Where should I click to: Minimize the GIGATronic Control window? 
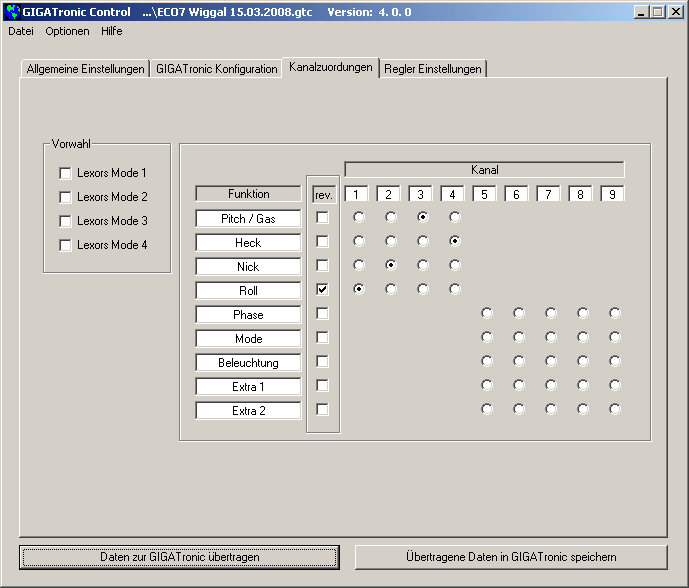click(642, 12)
